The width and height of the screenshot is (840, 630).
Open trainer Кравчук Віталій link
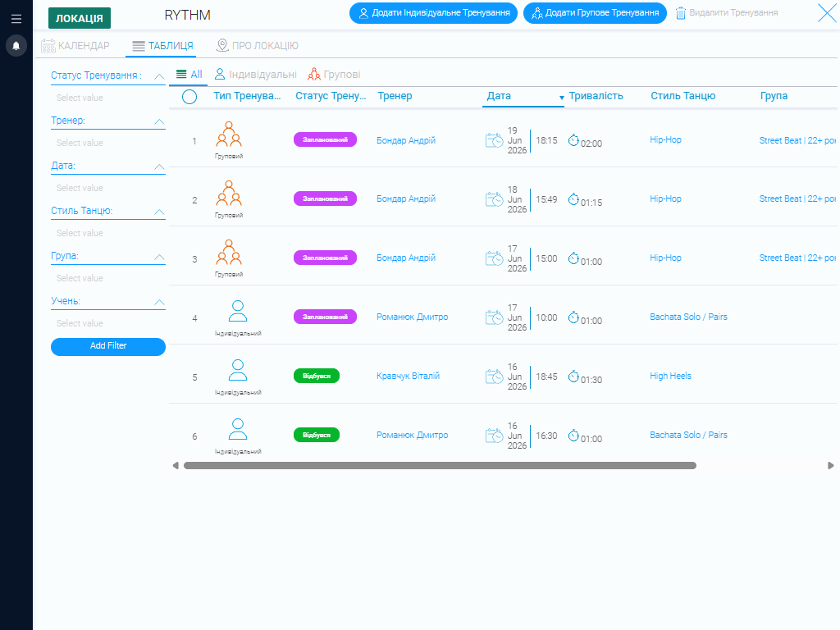(x=409, y=376)
